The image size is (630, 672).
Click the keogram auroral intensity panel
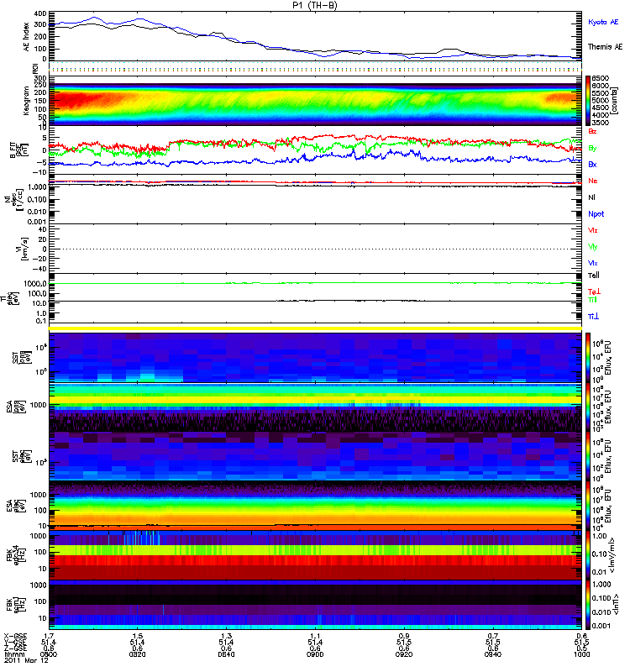pos(316,101)
